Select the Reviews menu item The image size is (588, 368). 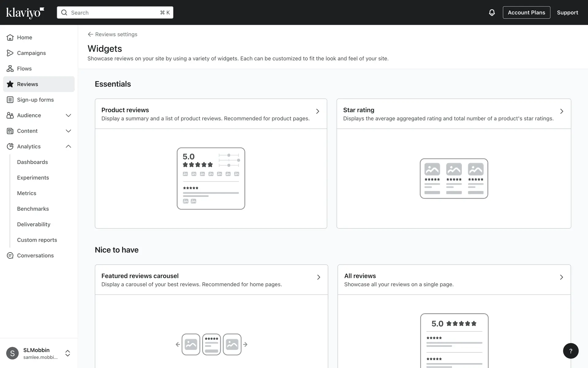point(28,84)
